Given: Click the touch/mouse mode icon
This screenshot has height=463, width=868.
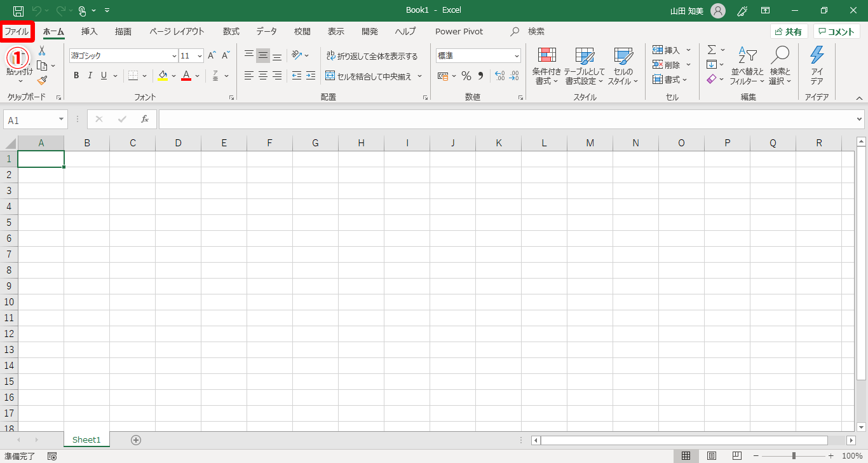Looking at the screenshot, I should coord(82,11).
